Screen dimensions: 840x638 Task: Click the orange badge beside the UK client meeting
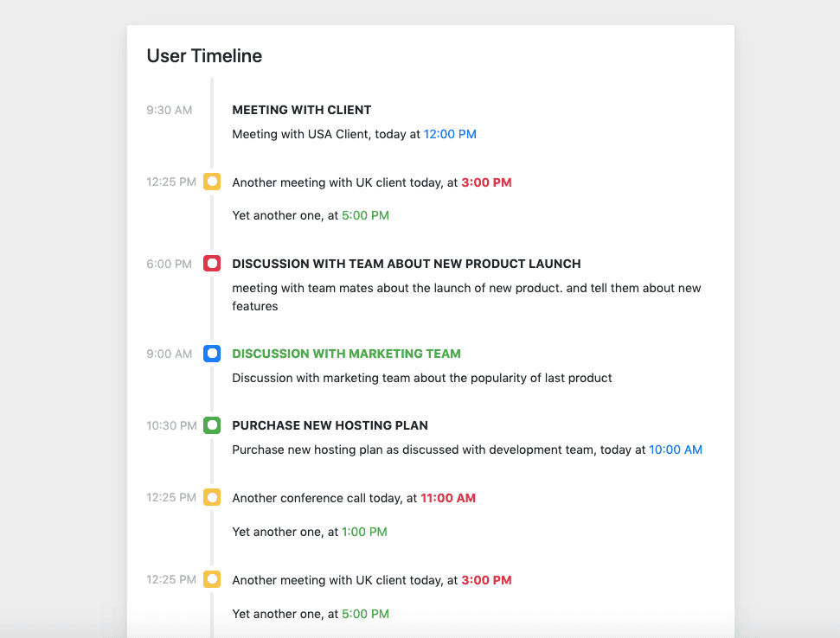tap(212, 182)
